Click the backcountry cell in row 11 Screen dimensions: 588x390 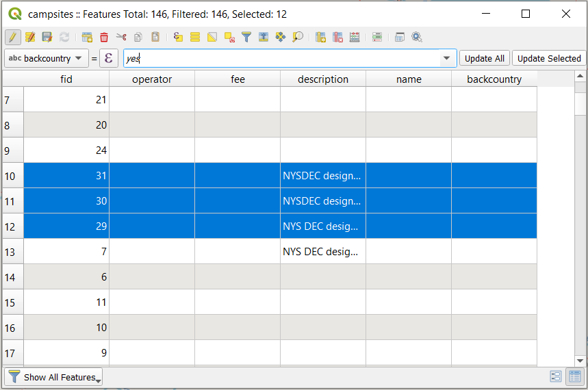(494, 201)
